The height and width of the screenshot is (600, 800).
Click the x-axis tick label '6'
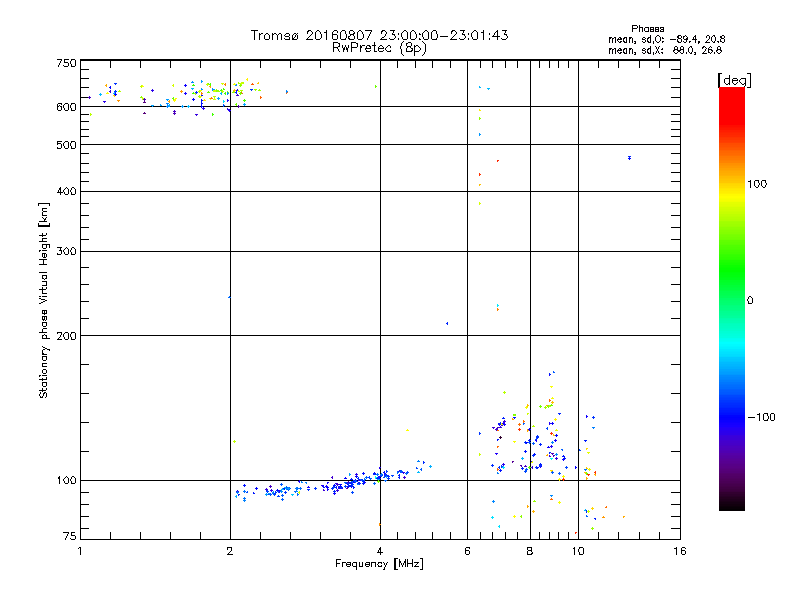click(x=467, y=551)
